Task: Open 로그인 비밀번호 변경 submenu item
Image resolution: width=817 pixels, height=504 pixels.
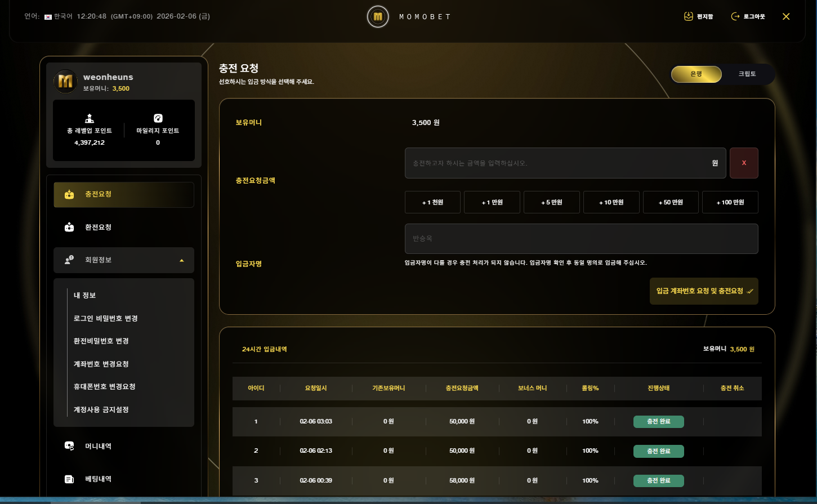Action: [x=106, y=319]
